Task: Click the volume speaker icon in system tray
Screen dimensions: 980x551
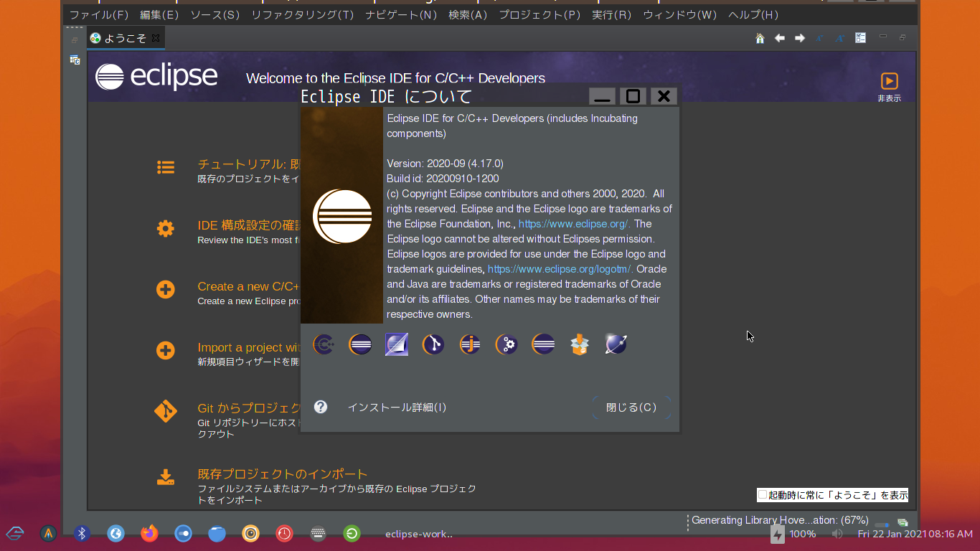Action: coord(837,534)
